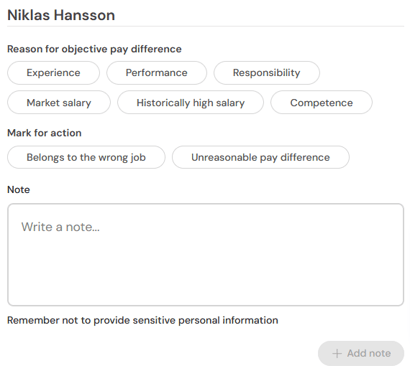Click the plus icon in Add note

(x=337, y=353)
